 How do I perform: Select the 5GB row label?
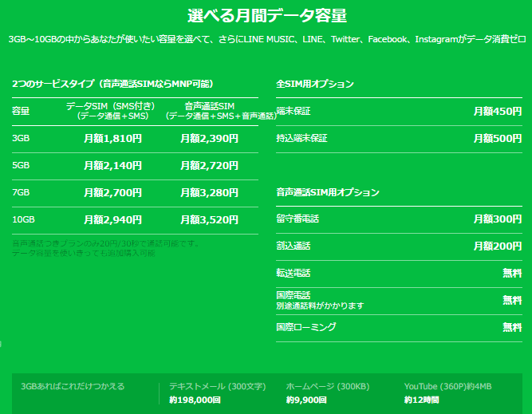[21, 165]
